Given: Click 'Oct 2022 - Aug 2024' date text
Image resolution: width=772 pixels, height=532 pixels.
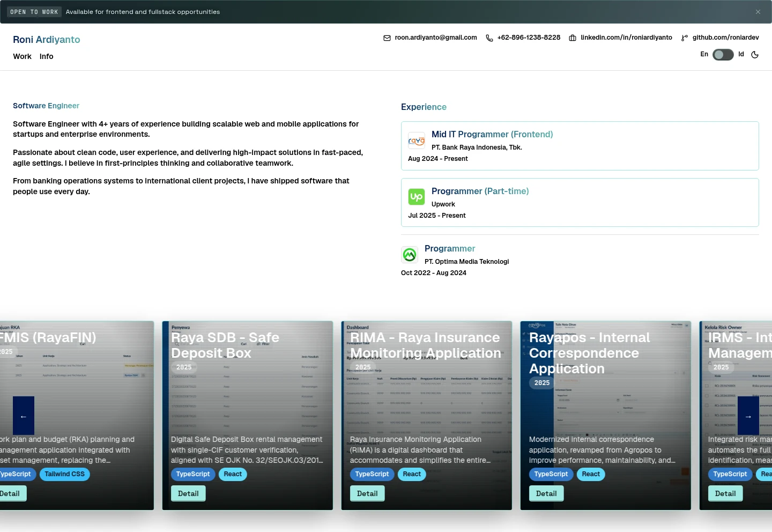Looking at the screenshot, I should pyautogui.click(x=434, y=273).
